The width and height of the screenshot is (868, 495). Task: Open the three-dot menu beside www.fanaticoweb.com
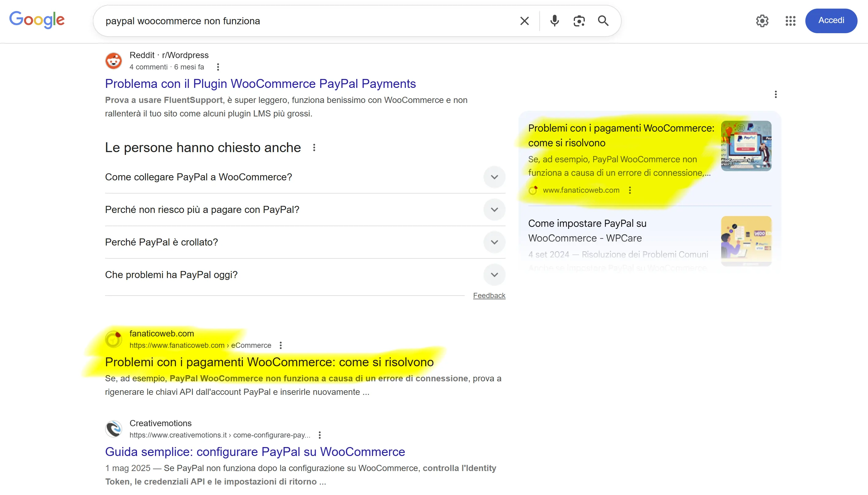pyautogui.click(x=630, y=190)
